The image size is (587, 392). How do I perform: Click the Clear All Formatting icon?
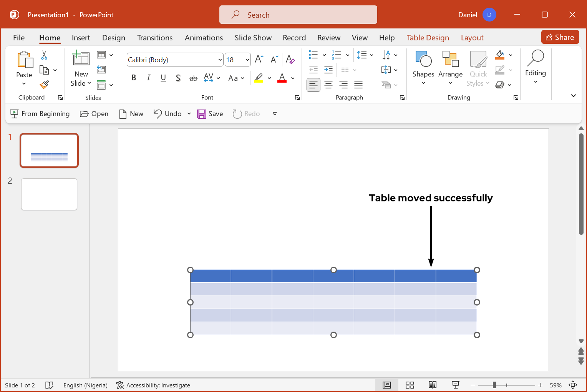point(290,60)
